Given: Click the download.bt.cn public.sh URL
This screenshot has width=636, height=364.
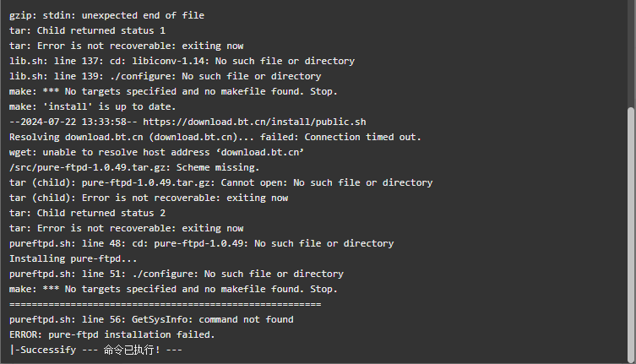Looking at the screenshot, I should click(x=254, y=122).
